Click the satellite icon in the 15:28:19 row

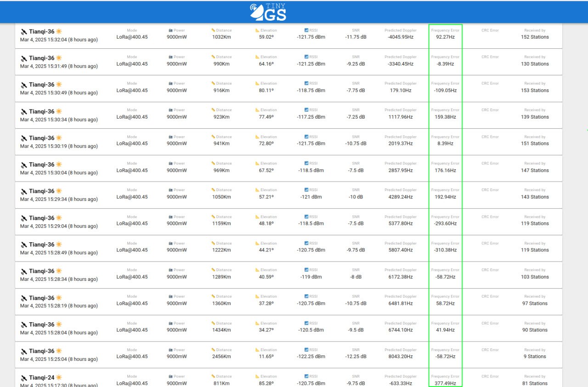[24, 298]
